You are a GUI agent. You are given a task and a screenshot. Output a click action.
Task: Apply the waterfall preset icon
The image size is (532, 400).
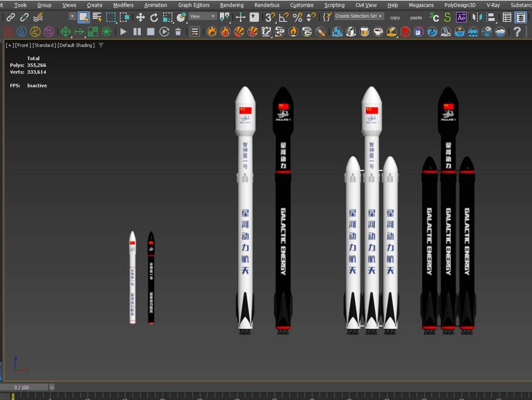[x=446, y=32]
